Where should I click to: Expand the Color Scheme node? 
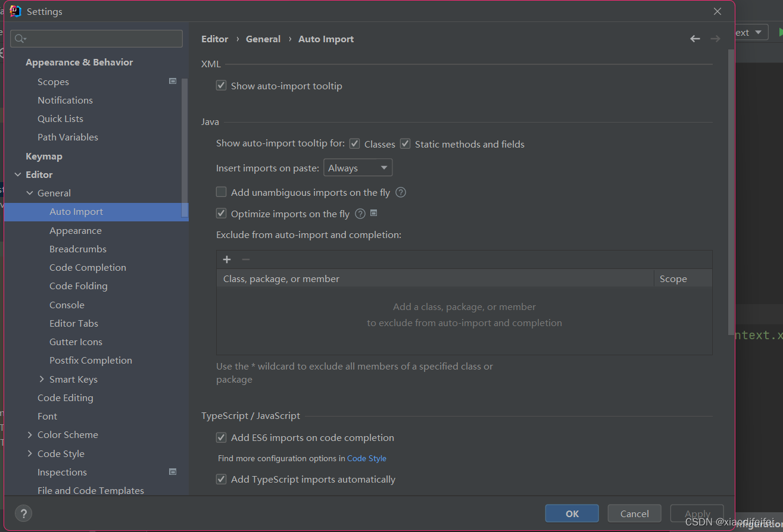point(29,434)
